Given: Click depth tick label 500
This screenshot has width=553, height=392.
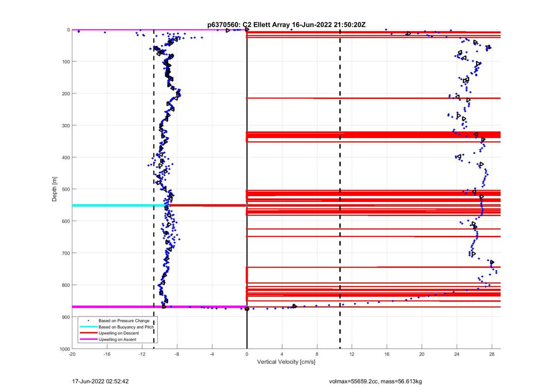Looking at the screenshot, I should tap(65, 189).
